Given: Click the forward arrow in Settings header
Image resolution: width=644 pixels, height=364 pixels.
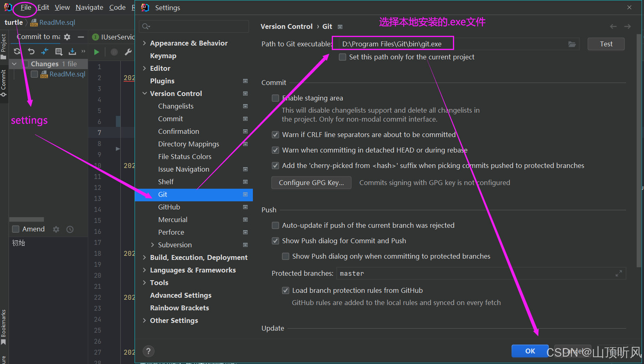Looking at the screenshot, I should coord(627,26).
